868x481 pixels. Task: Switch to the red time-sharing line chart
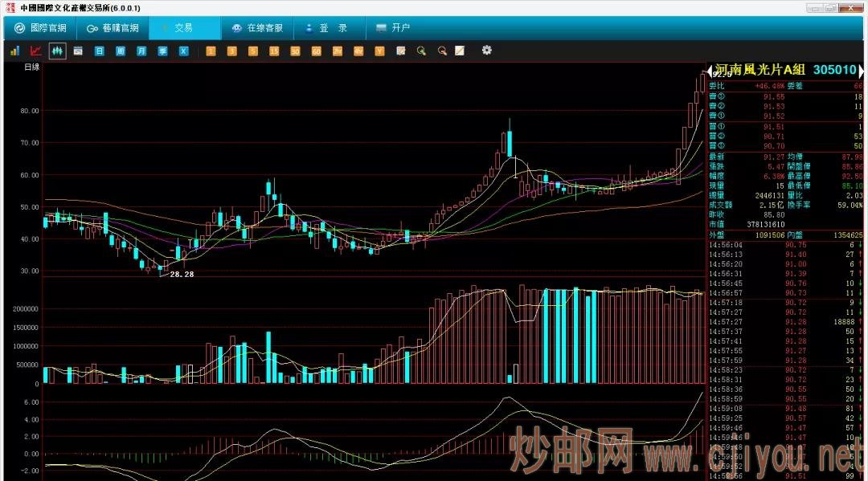point(36,51)
